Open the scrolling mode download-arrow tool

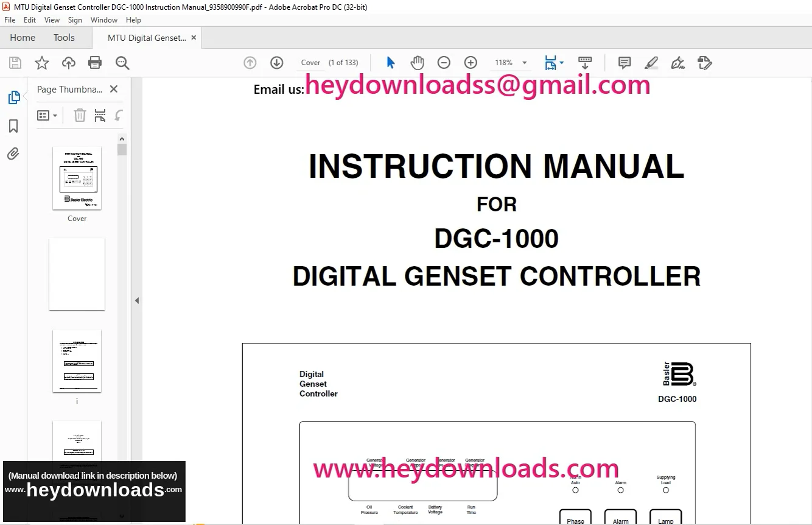point(584,63)
